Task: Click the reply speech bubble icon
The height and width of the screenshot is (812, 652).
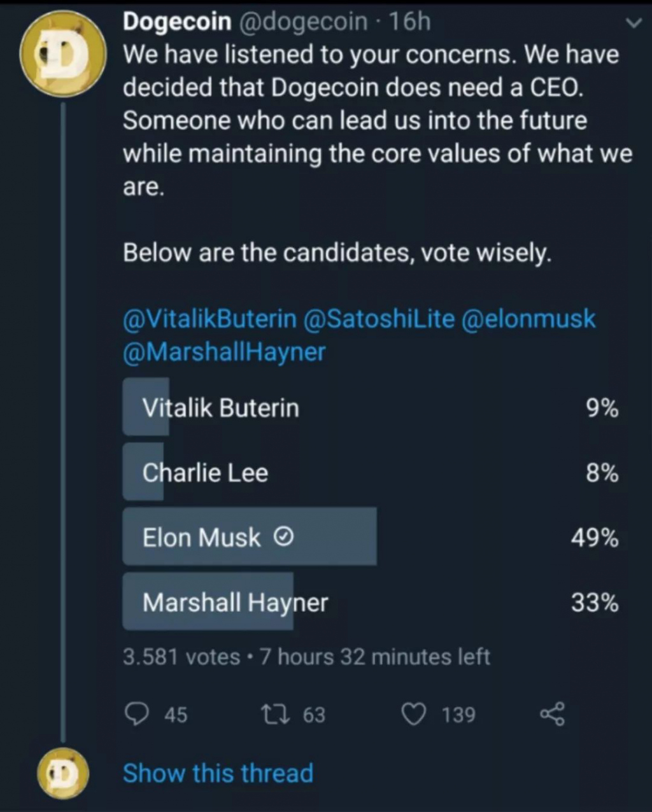Action: tap(134, 714)
